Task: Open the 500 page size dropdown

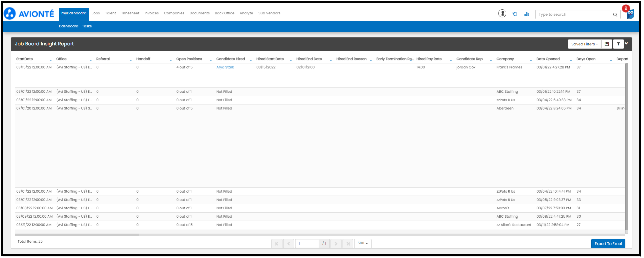Action: pyautogui.click(x=363, y=244)
